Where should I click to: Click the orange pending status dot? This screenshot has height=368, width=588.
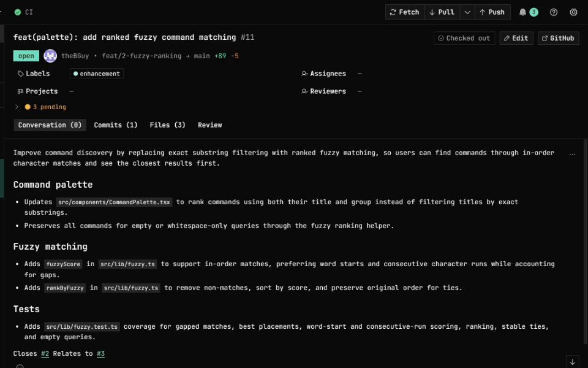coord(28,107)
